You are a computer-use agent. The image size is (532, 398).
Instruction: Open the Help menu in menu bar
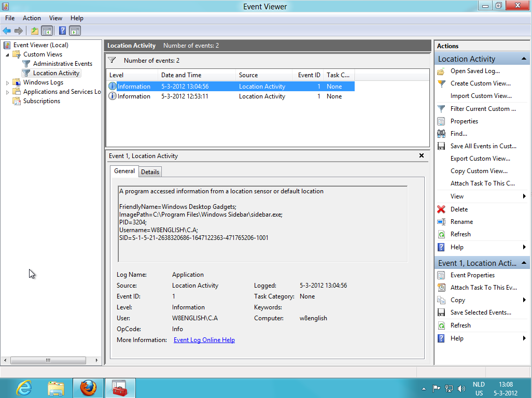click(x=77, y=18)
